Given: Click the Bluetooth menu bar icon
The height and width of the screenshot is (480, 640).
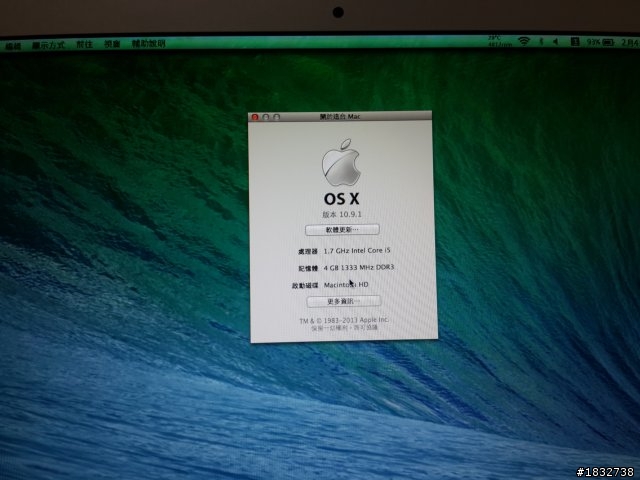Looking at the screenshot, I should pyautogui.click(x=542, y=41).
